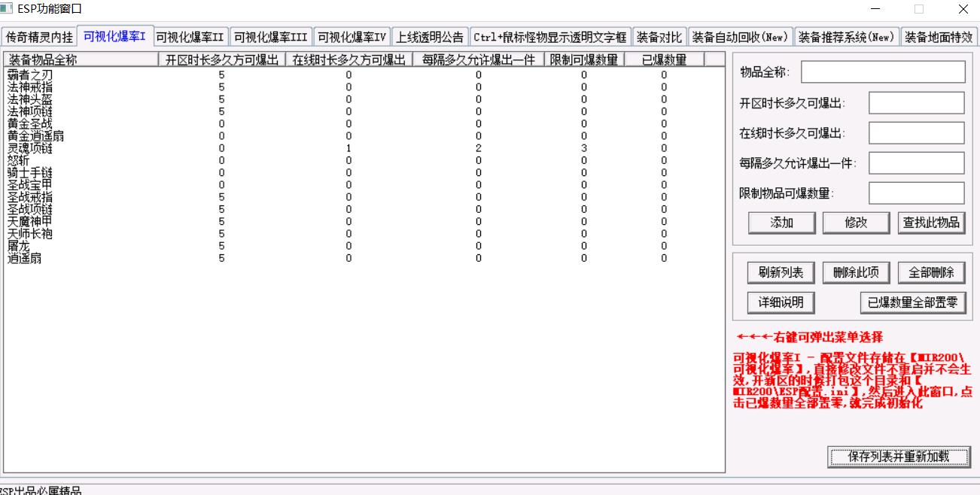Viewport: 980px width, 495px height.
Task: Click the ESP功能窗口 title bar icon
Action: point(7,9)
